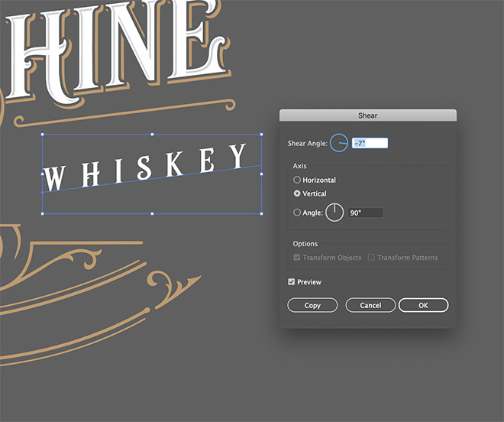
Task: Click the bottom-left bounding box handle
Action: pyautogui.click(x=43, y=214)
